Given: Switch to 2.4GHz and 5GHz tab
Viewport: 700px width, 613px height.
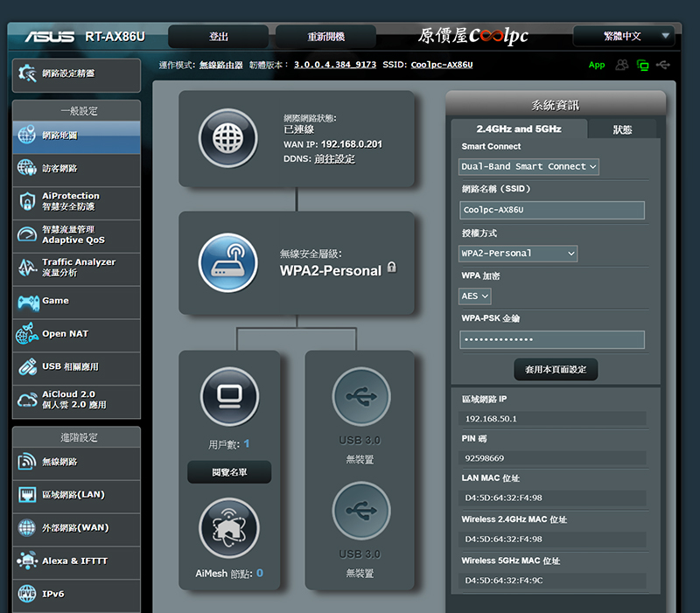Looking at the screenshot, I should (519, 129).
